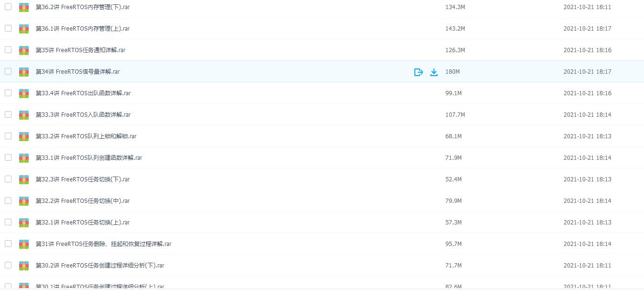Click the file size "57.3M"
Image resolution: width=644 pixels, height=290 pixels.
pyautogui.click(x=454, y=223)
